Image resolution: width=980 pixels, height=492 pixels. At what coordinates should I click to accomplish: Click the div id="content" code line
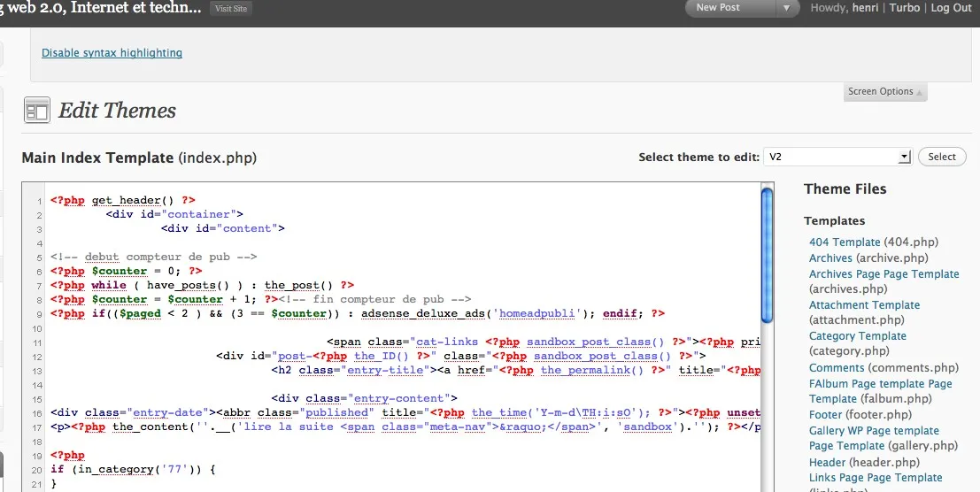tap(223, 228)
